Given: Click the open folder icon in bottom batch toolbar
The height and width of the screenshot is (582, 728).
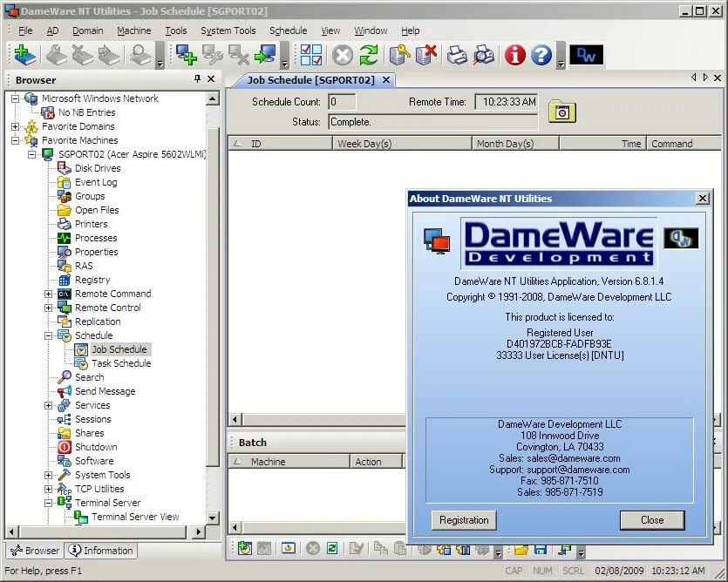Looking at the screenshot, I should [520, 550].
